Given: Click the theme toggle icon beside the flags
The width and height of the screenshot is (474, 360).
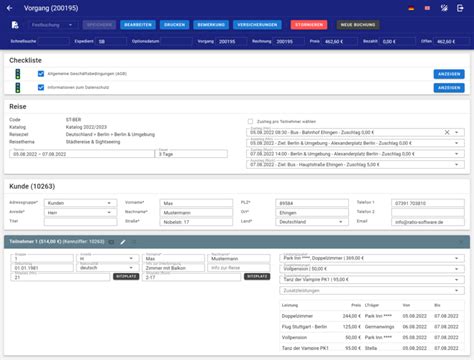Looking at the screenshot, I should pos(444,8).
